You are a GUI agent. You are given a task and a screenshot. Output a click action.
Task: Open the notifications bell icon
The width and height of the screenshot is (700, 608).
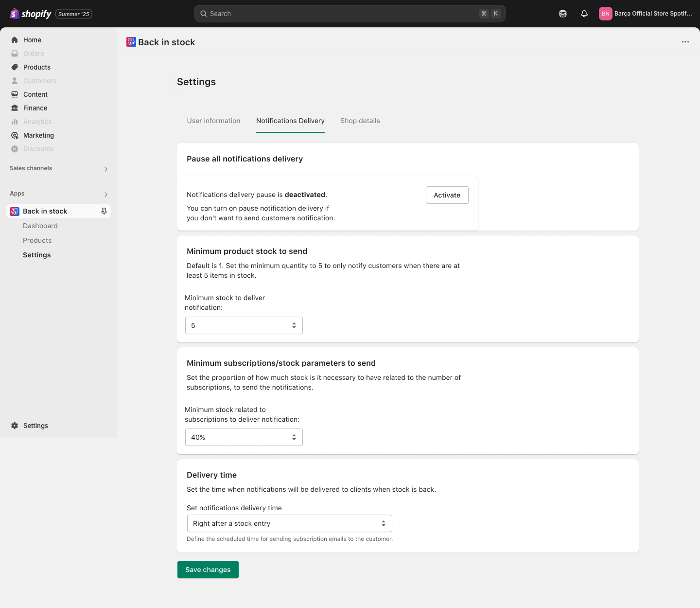coord(584,14)
